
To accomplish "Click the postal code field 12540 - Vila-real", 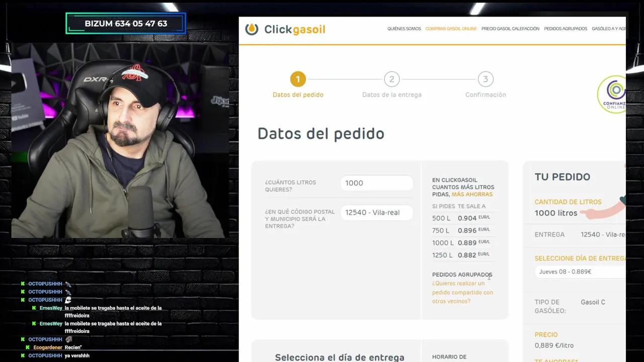I will [x=377, y=213].
